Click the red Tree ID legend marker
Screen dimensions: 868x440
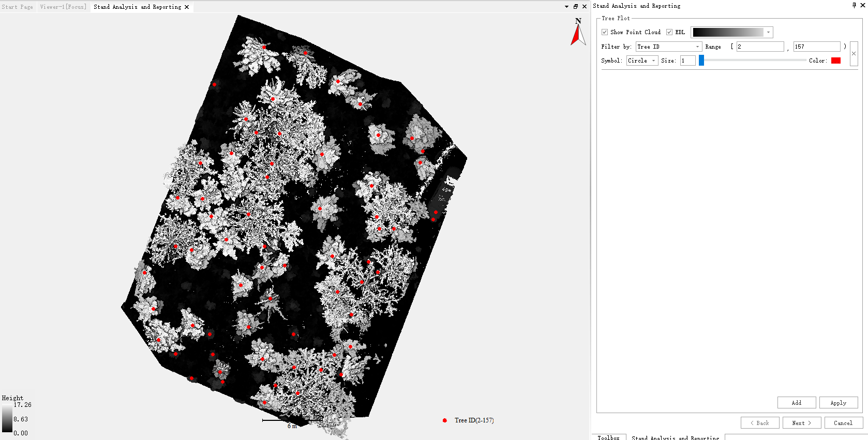444,420
